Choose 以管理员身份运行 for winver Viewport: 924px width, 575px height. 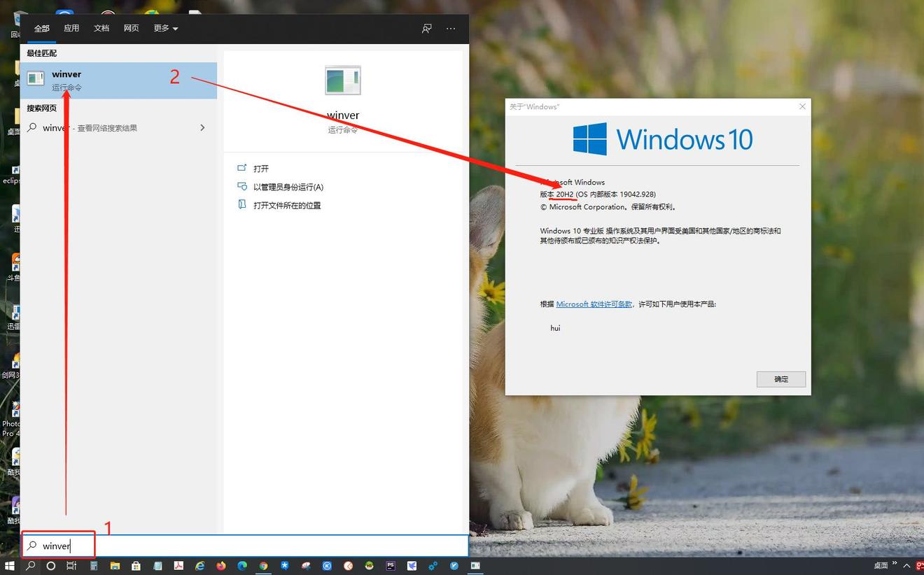[x=288, y=187]
